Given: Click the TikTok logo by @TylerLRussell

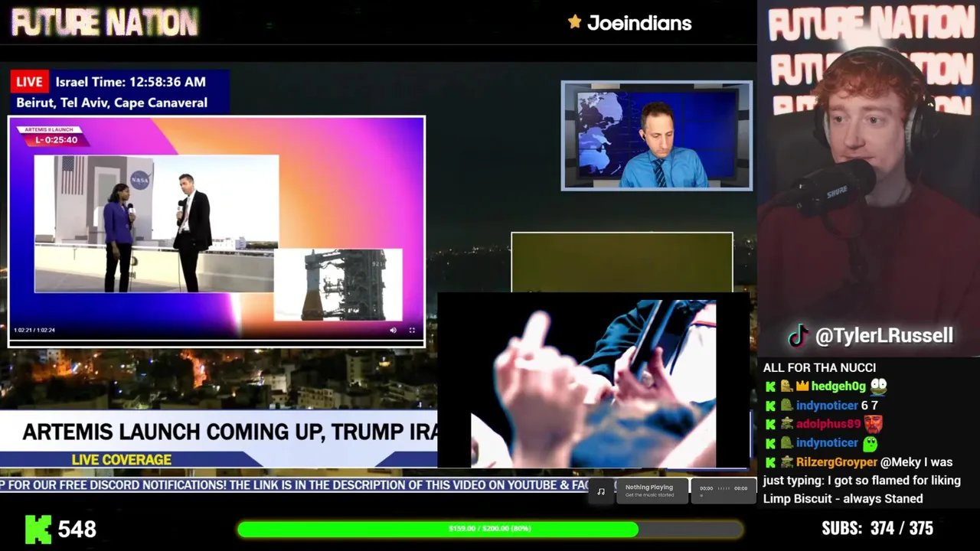Looking at the screenshot, I should click(799, 335).
